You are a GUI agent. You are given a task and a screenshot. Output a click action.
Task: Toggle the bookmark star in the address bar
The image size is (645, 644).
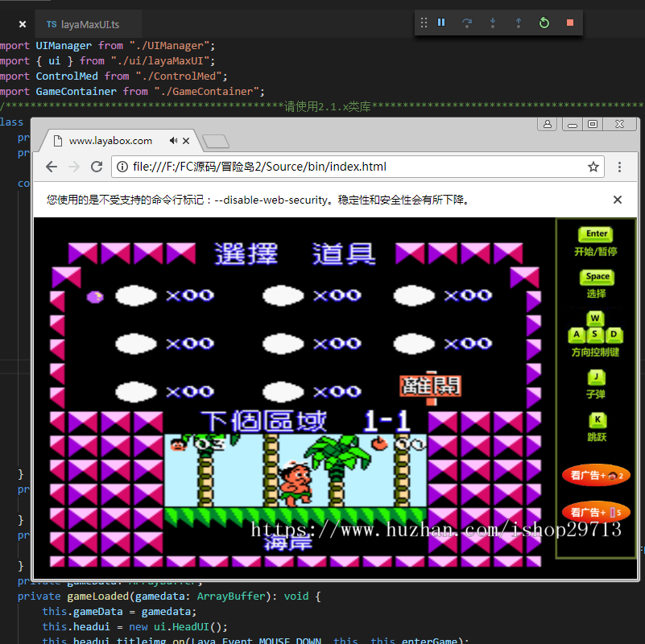pos(593,167)
